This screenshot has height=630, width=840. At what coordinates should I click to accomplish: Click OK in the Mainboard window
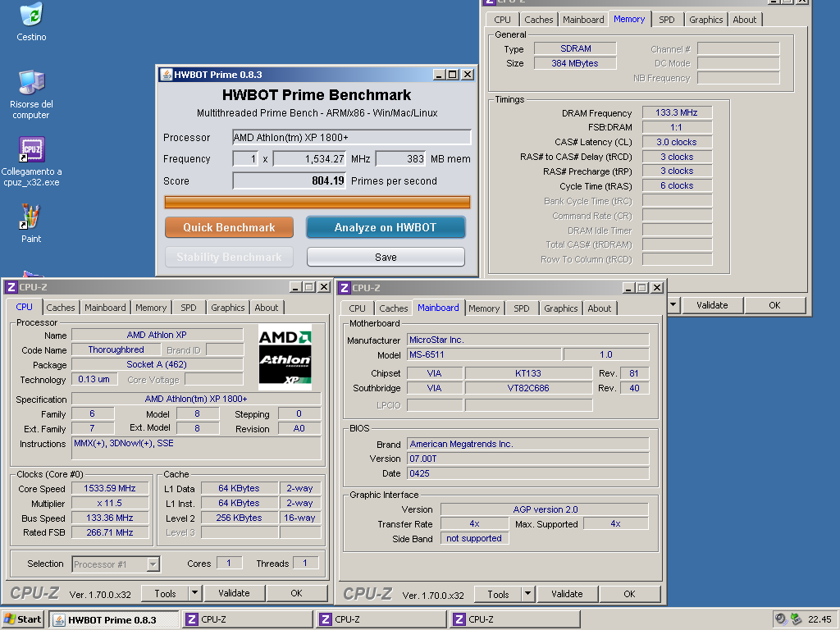(x=629, y=594)
